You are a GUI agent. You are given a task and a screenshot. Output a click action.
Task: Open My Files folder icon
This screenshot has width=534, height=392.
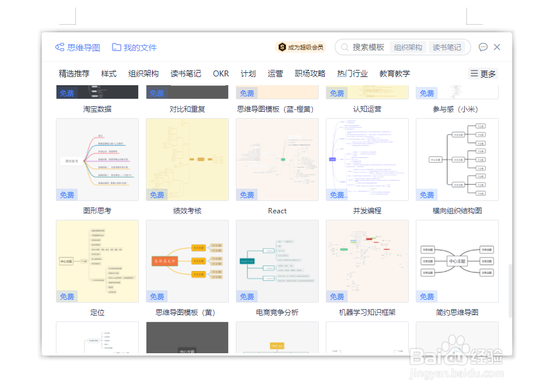point(116,47)
